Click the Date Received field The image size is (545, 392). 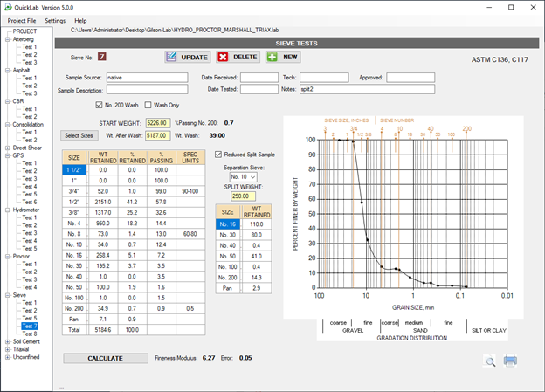(259, 78)
